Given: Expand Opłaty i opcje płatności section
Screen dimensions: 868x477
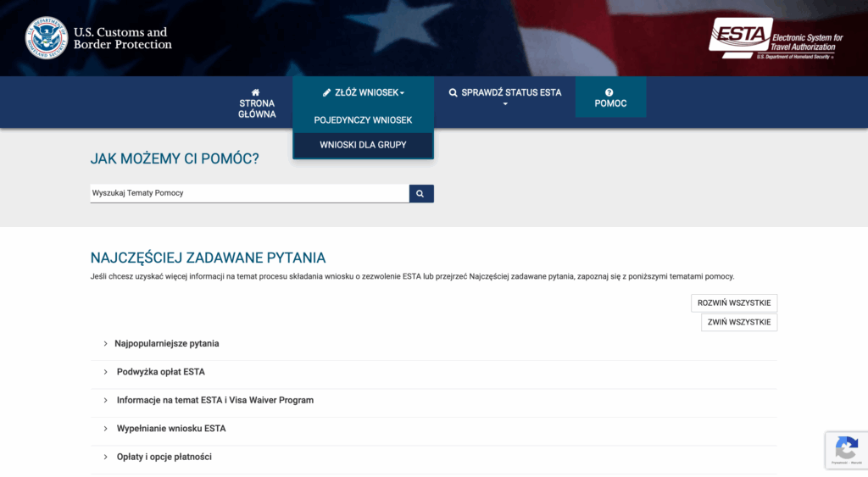Looking at the screenshot, I should (164, 457).
